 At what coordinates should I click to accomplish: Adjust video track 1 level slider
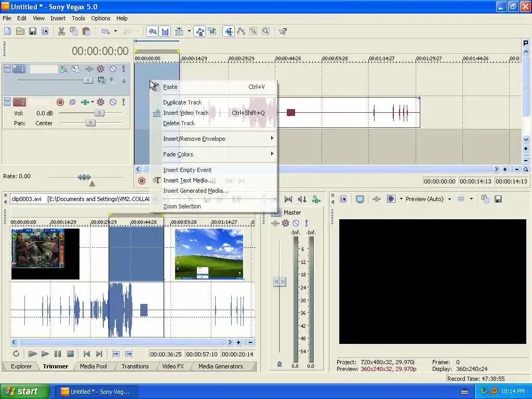point(88,81)
